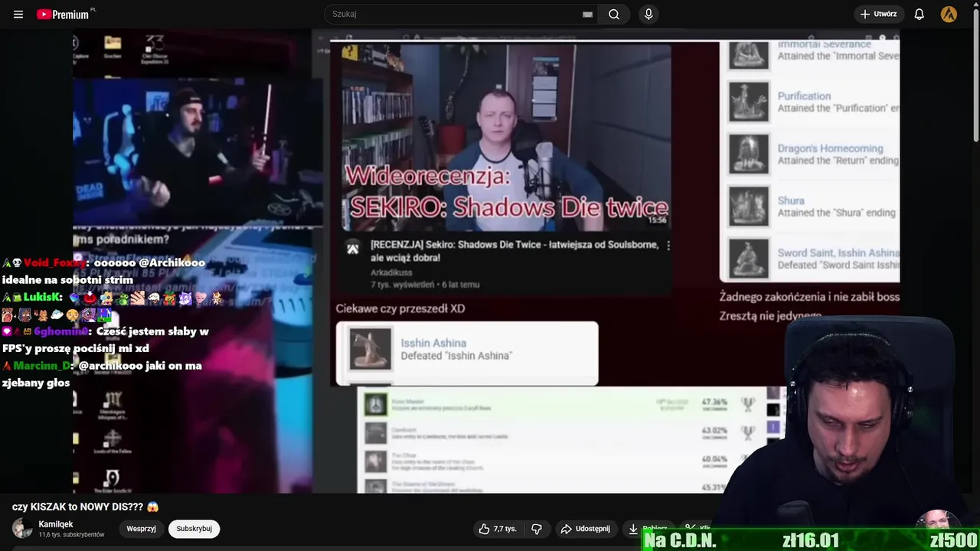Click the Pobierz download button

click(x=648, y=529)
